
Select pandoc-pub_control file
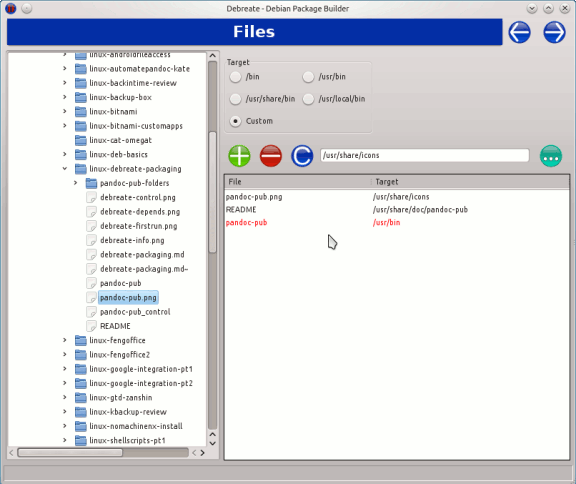[x=135, y=312]
